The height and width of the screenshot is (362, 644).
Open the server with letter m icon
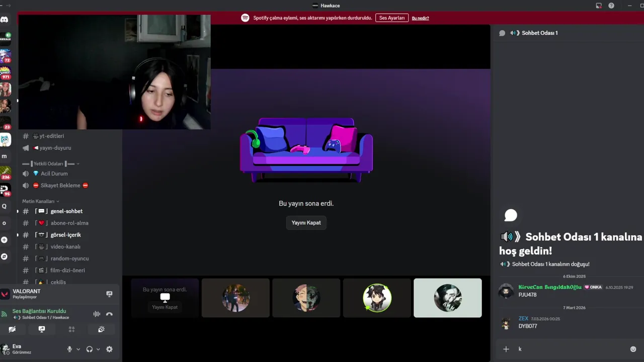[5, 156]
